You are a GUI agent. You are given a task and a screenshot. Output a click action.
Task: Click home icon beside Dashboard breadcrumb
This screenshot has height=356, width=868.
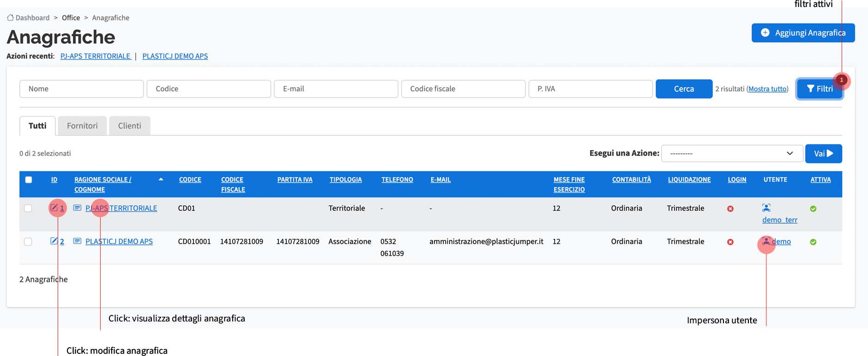click(x=10, y=18)
